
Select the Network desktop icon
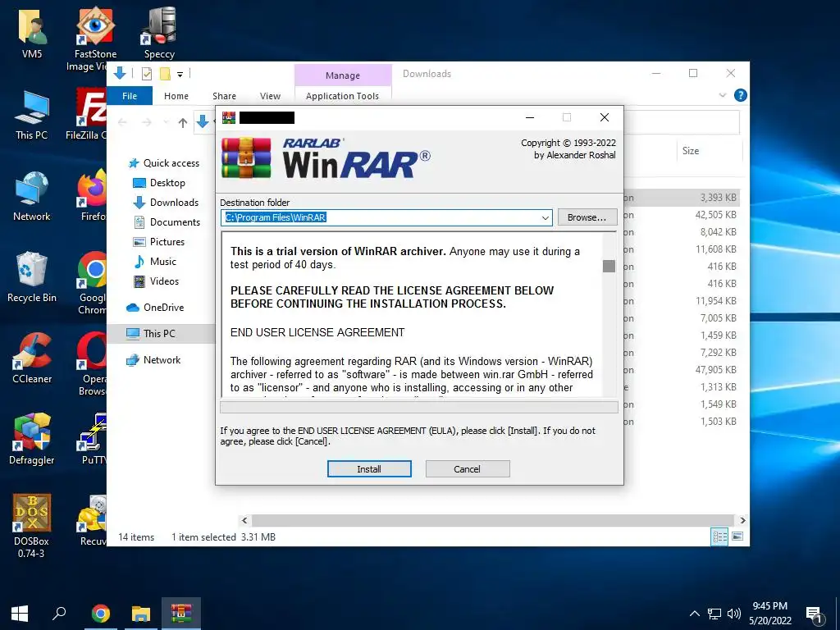[x=32, y=197]
